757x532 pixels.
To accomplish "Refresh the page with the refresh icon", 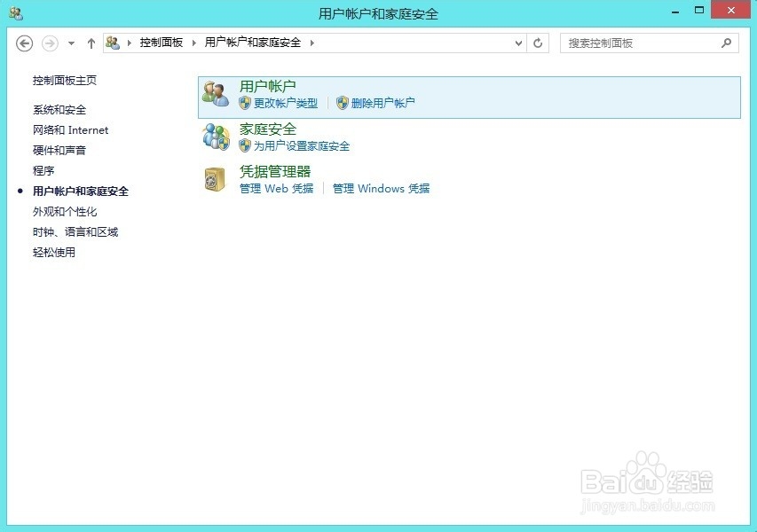I will (538, 43).
